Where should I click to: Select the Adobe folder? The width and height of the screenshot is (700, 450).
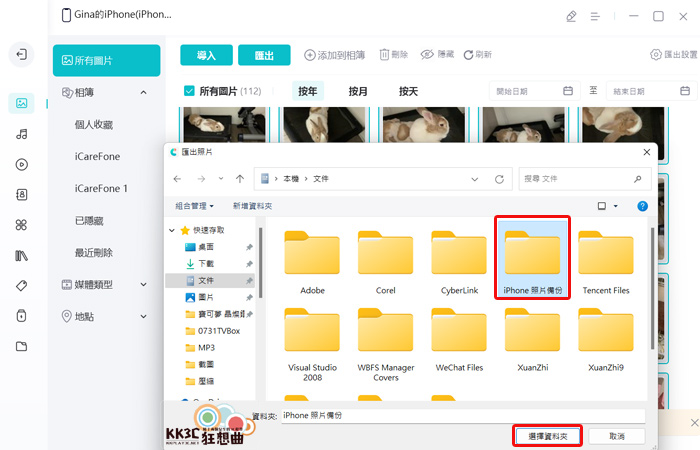coord(312,262)
